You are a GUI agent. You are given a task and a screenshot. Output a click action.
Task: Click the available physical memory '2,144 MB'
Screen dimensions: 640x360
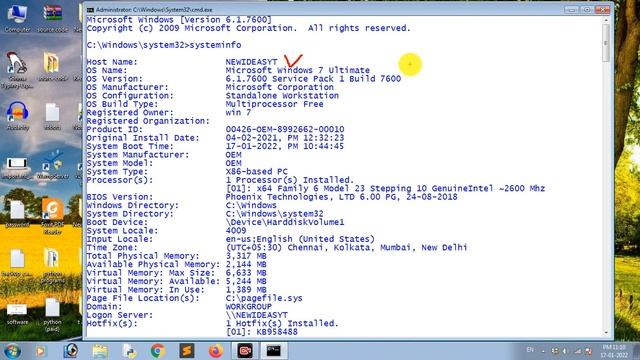tap(246, 264)
